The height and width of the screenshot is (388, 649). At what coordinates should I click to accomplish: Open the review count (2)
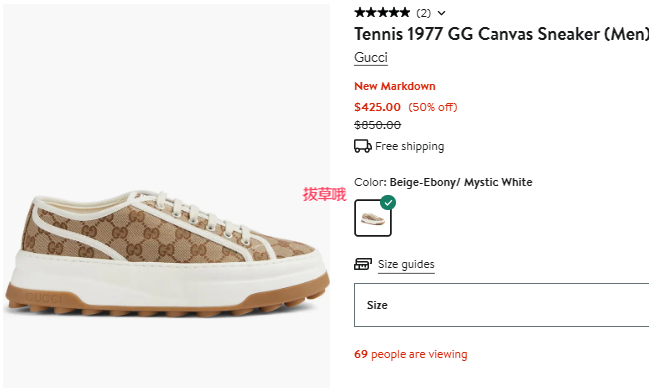point(423,13)
